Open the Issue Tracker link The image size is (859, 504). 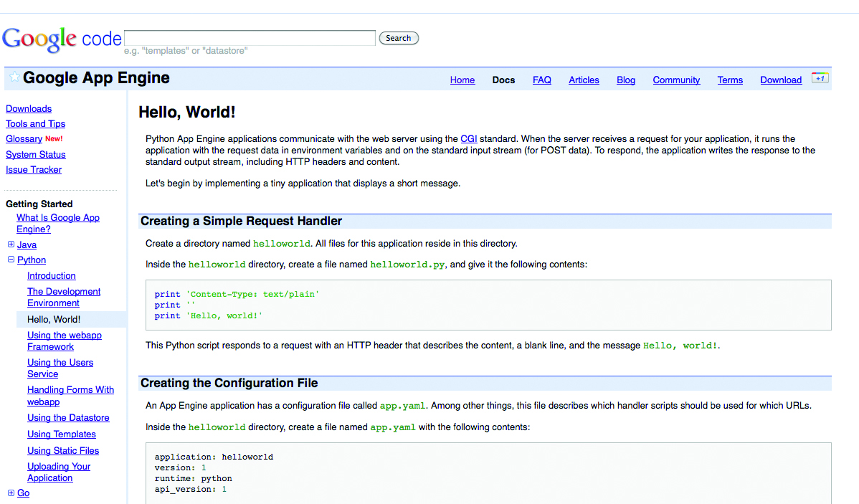point(34,170)
